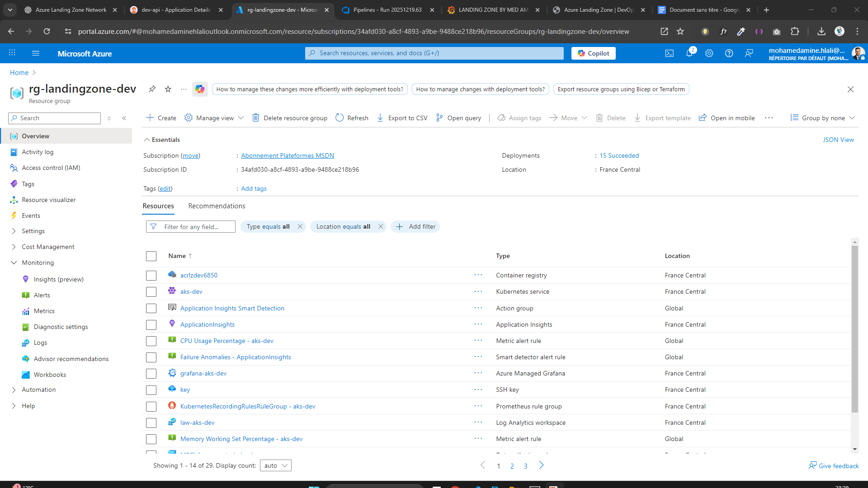Select the Delete resource group icon
868x488 pixels.
click(256, 117)
